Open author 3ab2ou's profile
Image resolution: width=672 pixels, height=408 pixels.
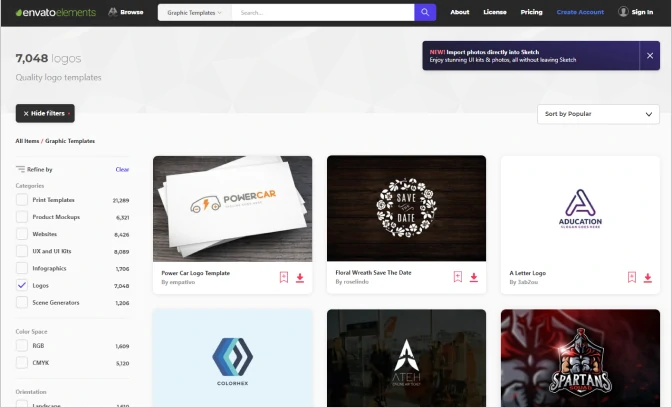coord(528,282)
